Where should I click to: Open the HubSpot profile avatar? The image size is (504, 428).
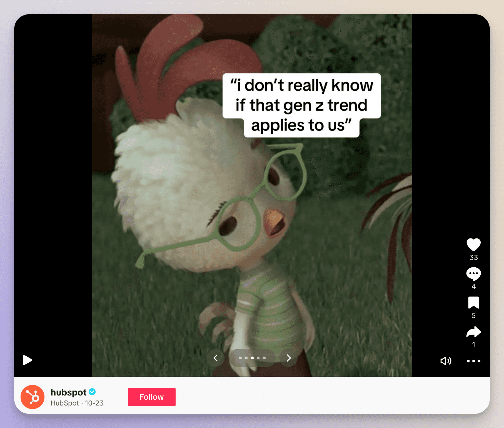click(33, 397)
